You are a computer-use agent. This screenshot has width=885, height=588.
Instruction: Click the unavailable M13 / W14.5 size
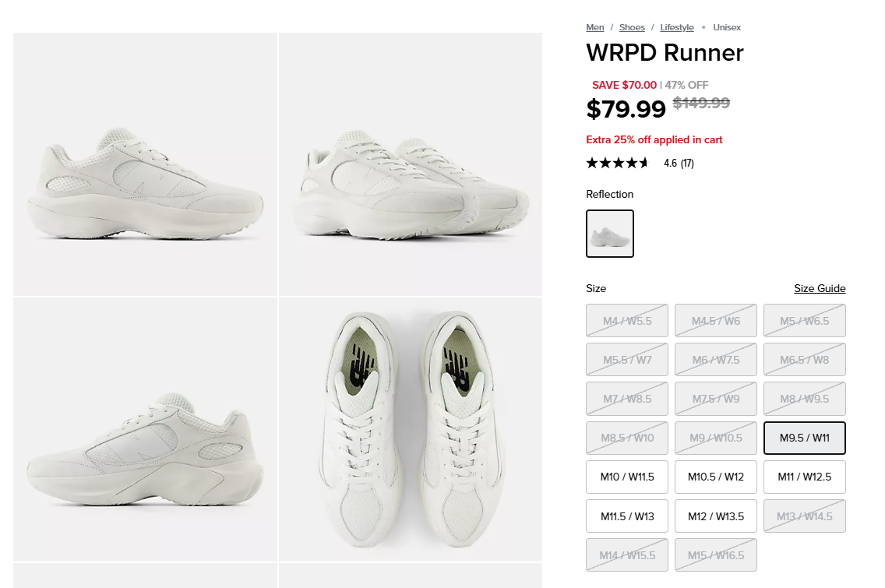click(804, 516)
